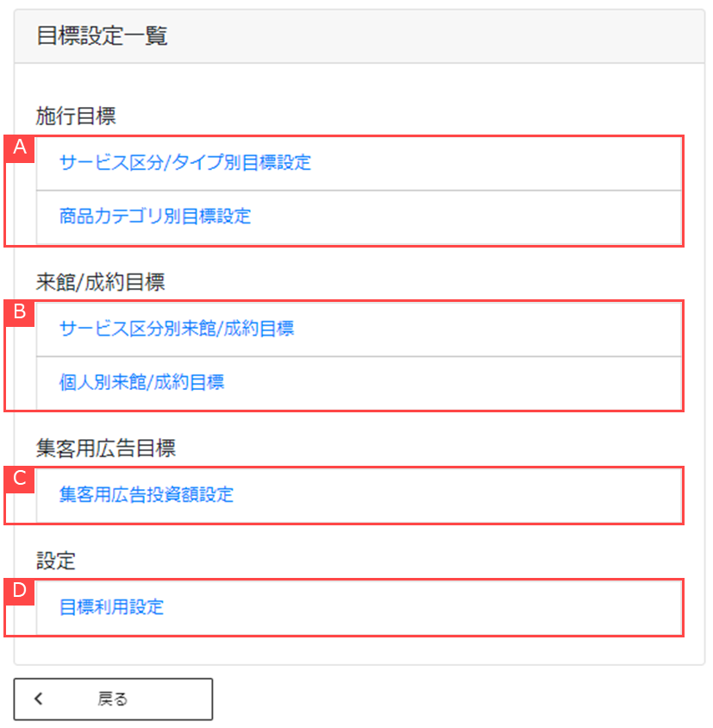Viewport: 713px width, 728px height.
Task: Click the back chevron icon inside 戻る button
Action: tap(38, 699)
